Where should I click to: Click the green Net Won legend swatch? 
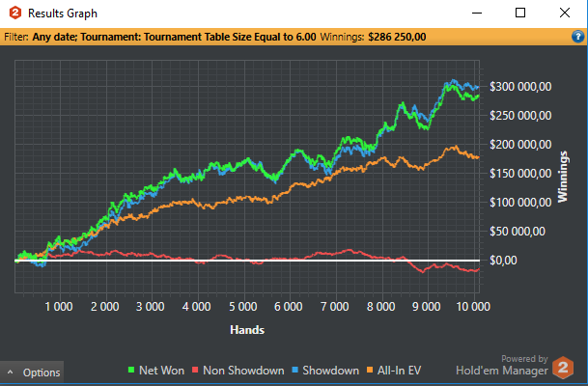pos(131,371)
